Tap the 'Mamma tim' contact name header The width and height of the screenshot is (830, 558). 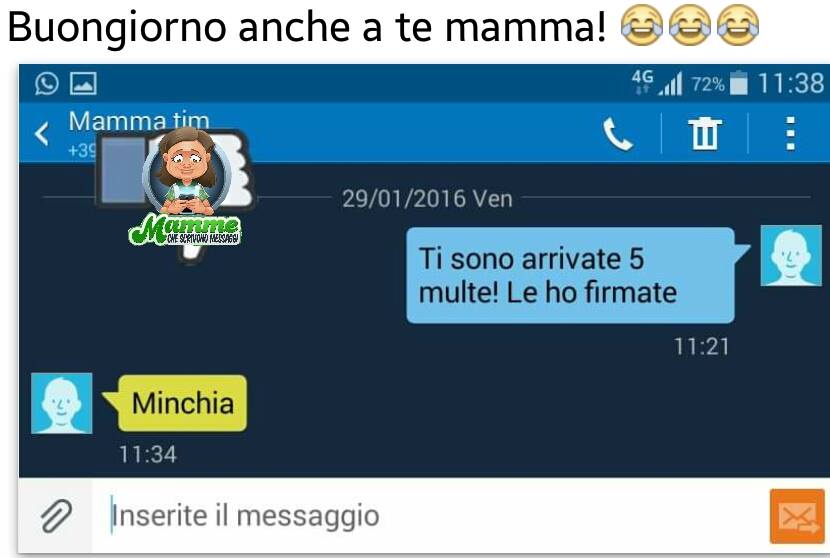point(139,121)
